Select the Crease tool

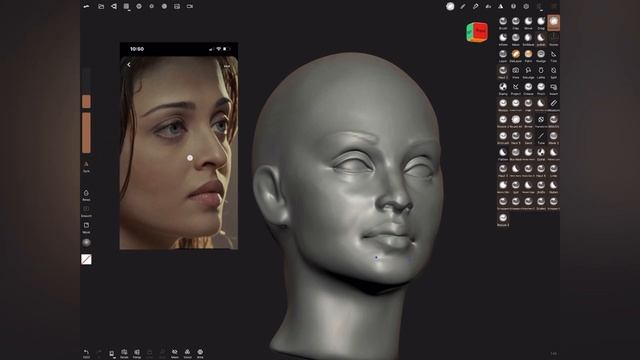click(528, 89)
